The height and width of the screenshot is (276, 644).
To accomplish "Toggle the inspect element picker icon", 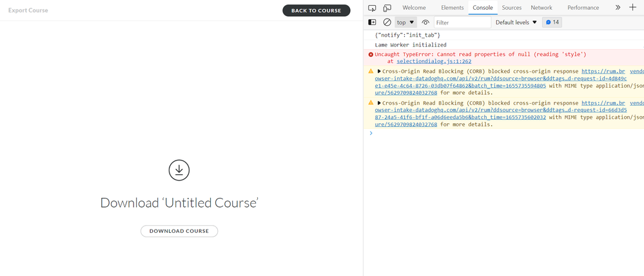I will (x=372, y=8).
